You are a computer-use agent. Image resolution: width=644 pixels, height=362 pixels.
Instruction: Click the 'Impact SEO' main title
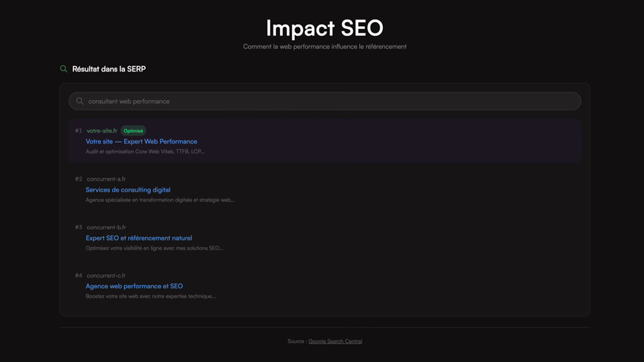click(325, 28)
